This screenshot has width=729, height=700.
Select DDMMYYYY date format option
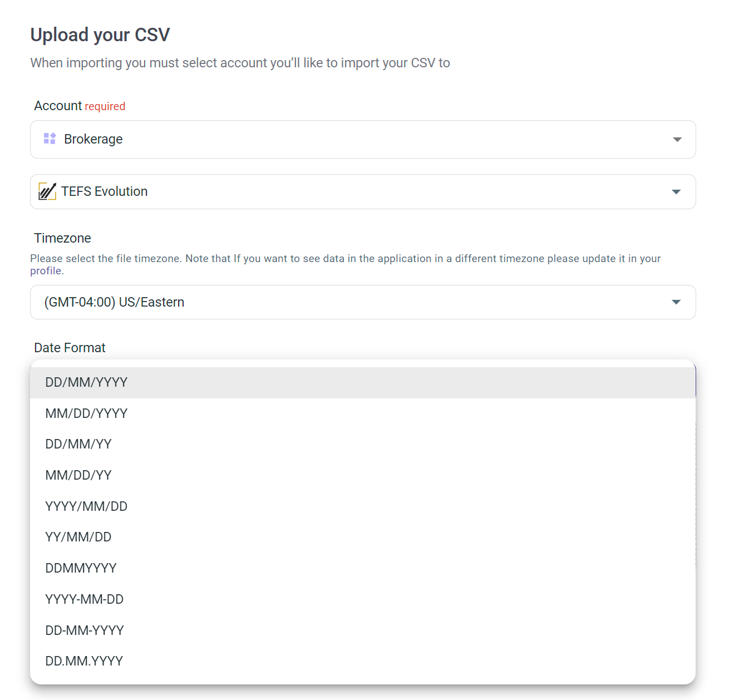click(81, 568)
